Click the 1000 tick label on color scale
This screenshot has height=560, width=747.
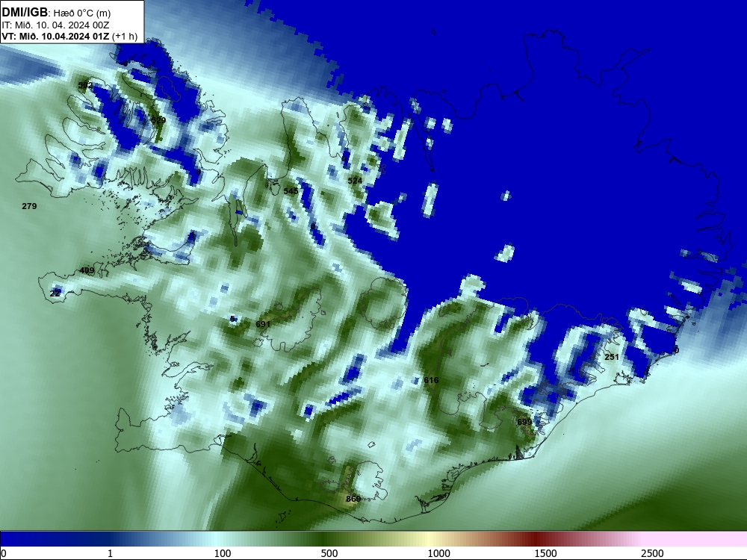pyautogui.click(x=438, y=553)
